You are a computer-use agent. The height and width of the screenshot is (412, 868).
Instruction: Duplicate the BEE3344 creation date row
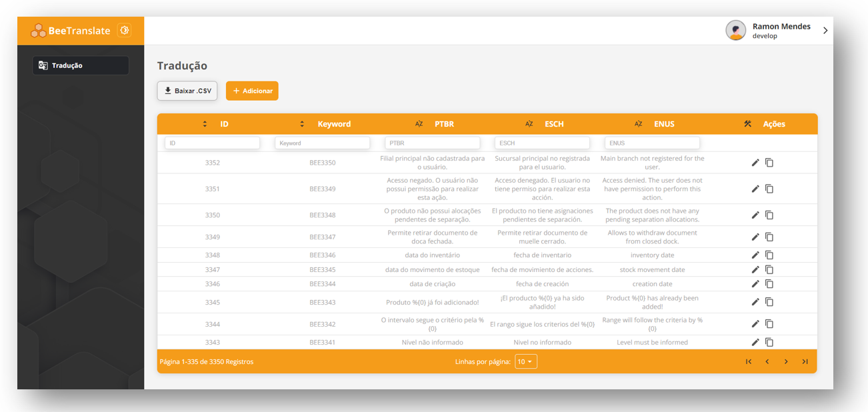coord(769,284)
